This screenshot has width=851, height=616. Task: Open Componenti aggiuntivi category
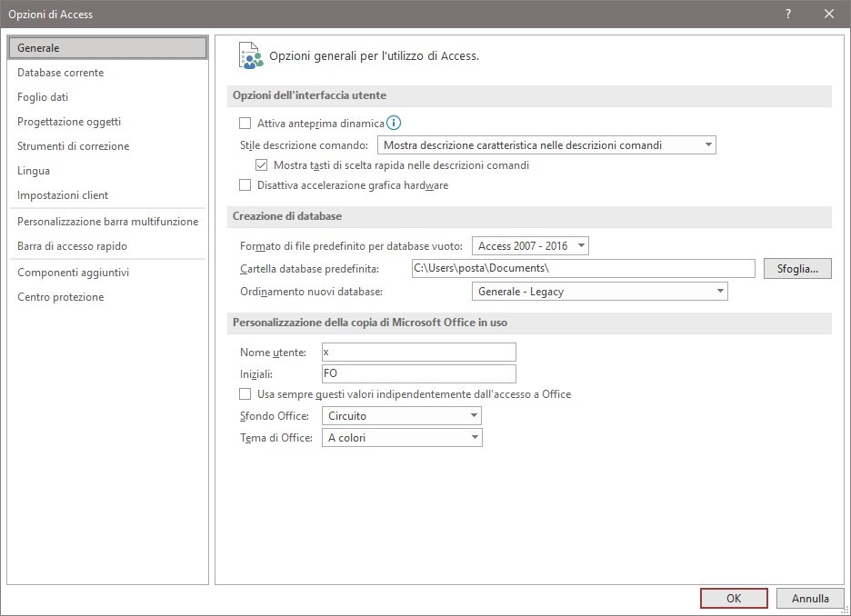coord(107,273)
